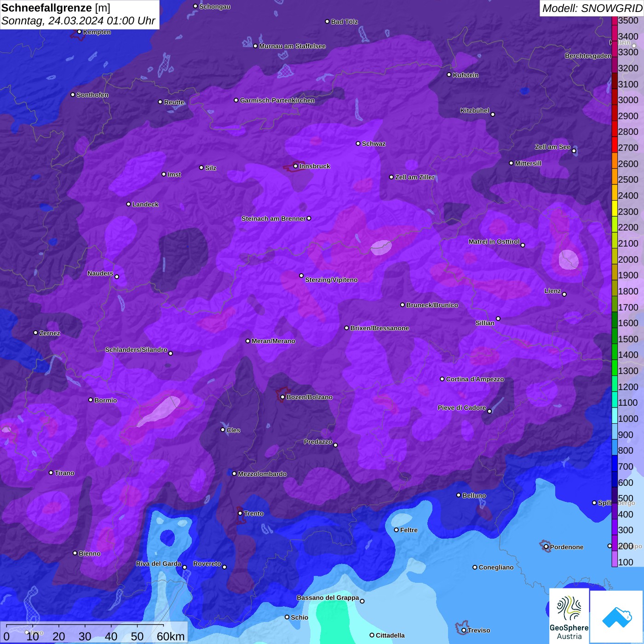
Task: Click the Tirano label
Action: pos(64,473)
